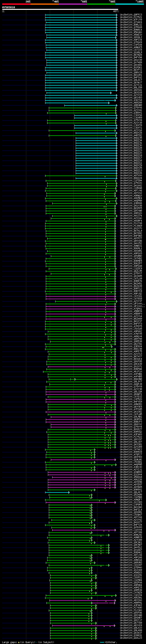Image resolution: width=146 pixels, height=644 pixels.
Task: Open hit UniRef100_Q9FPI3
Action: coord(131,15)
